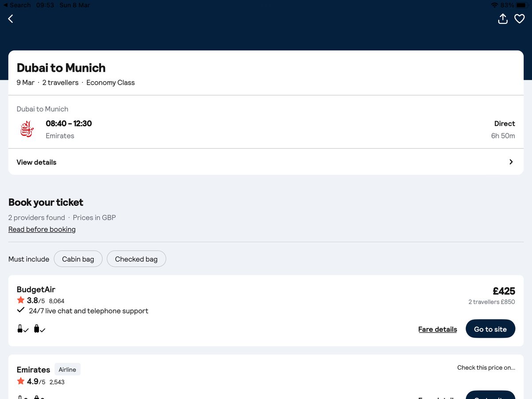Viewport: 532px width, 399px height.
Task: Tap the Emirates airline logo
Action: pyautogui.click(x=27, y=129)
